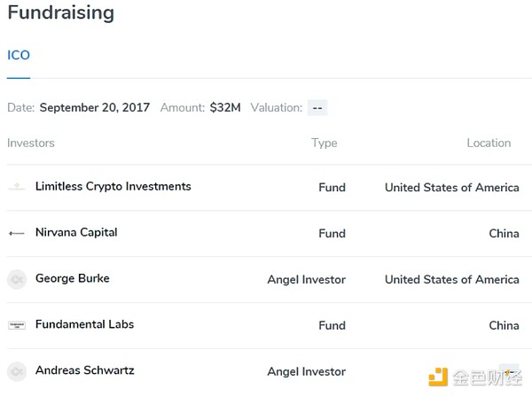532x396 pixels.
Task: Click the Investors column header
Action: tap(31, 143)
